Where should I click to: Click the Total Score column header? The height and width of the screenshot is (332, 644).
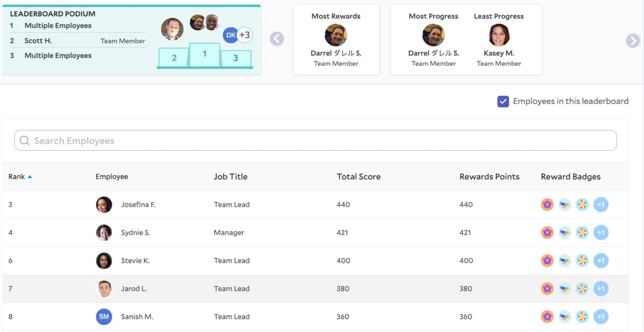(358, 176)
